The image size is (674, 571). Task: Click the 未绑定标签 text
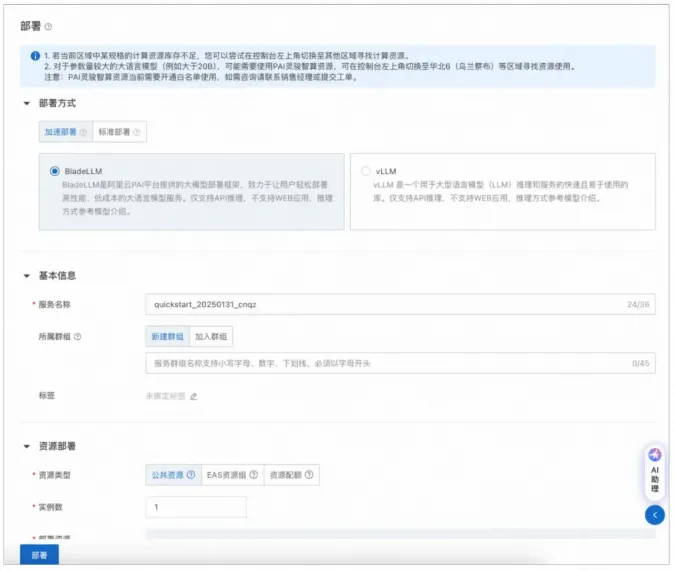pos(165,396)
